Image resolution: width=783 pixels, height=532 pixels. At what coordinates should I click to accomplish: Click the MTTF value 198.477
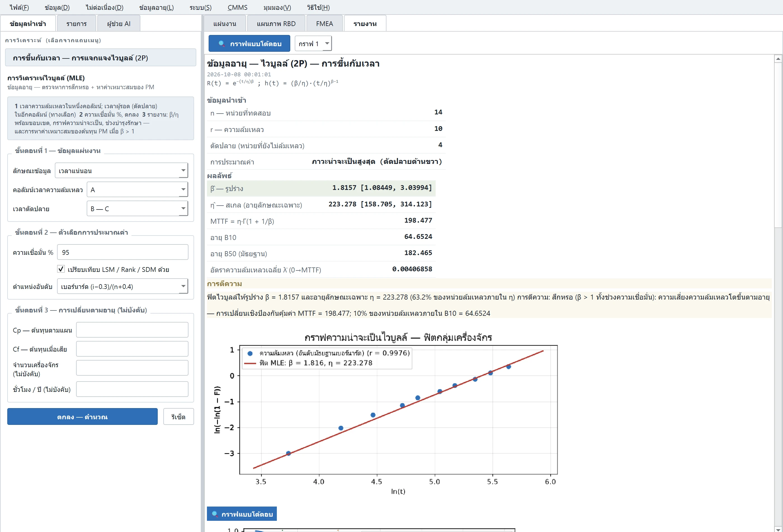click(x=418, y=220)
